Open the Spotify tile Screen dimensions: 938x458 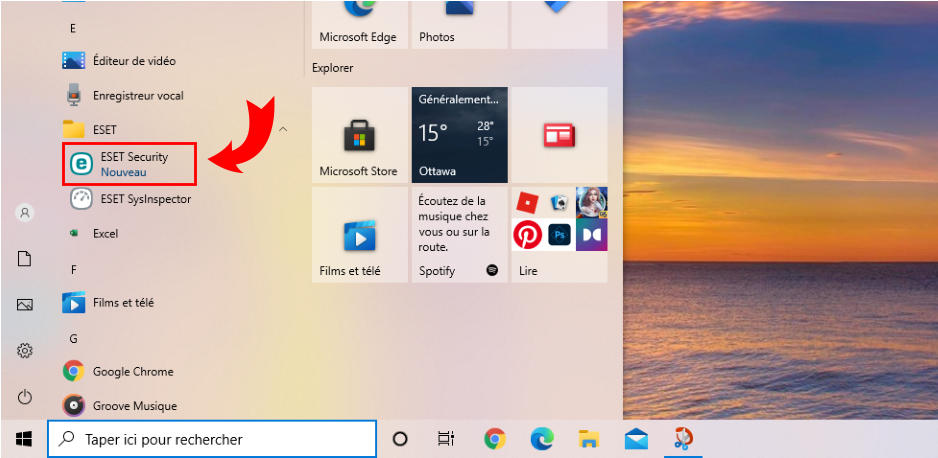tap(459, 235)
